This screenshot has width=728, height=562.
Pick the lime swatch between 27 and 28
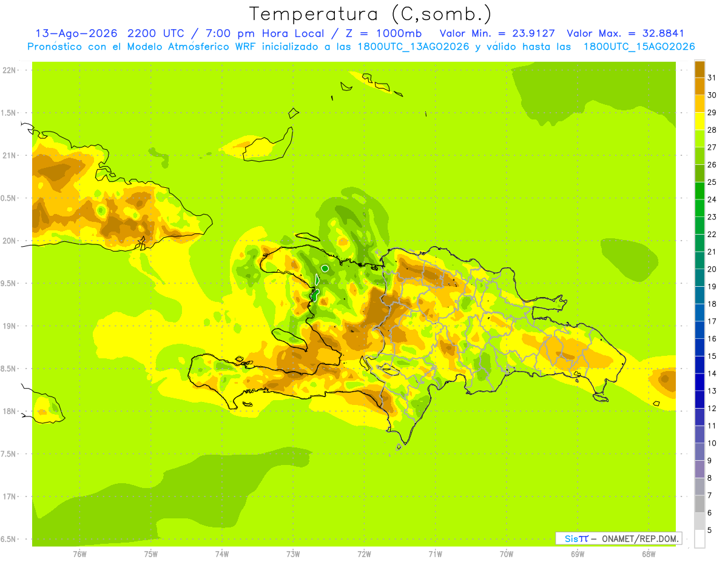pyautogui.click(x=699, y=139)
